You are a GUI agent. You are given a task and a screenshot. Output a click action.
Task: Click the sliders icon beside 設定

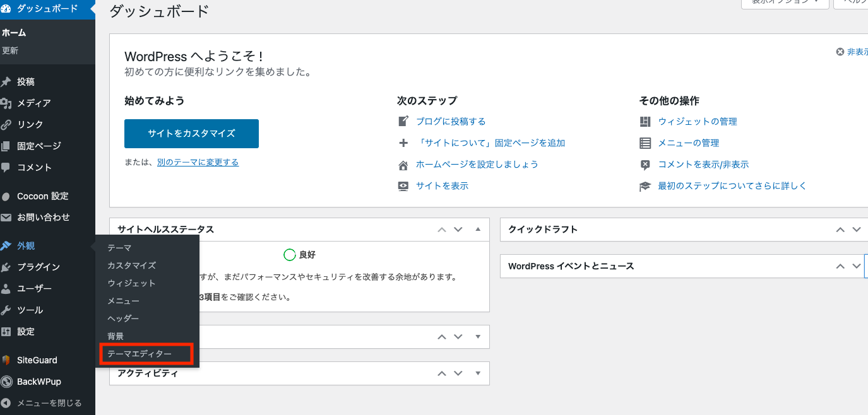[x=6, y=332]
